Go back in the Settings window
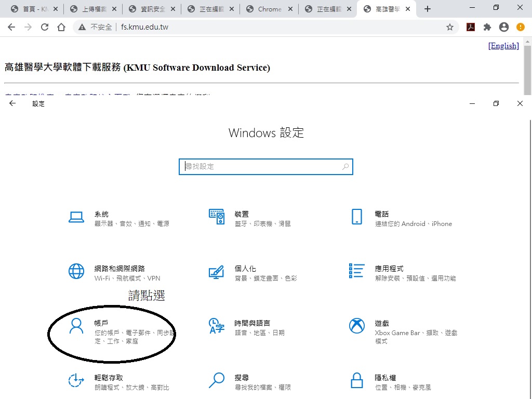This screenshot has height=399, width=532. (x=12, y=103)
